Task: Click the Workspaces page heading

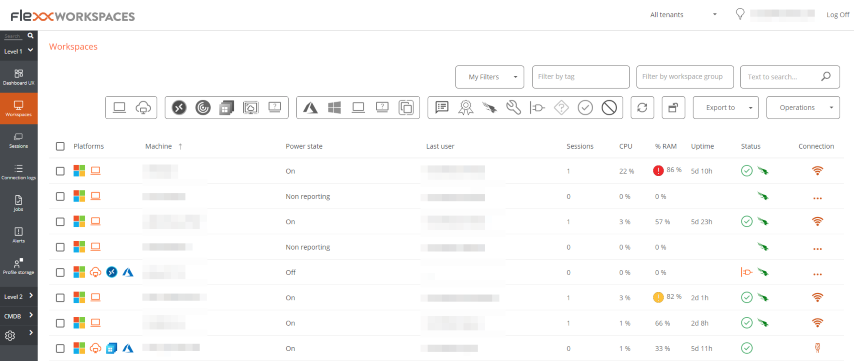Action: [x=73, y=47]
